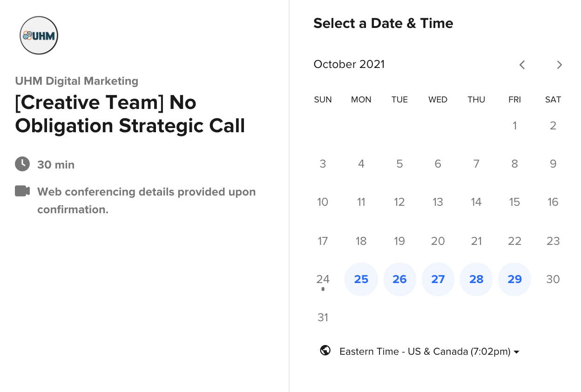The width and height of the screenshot is (581, 392).
Task: Choose Friday October 29
Action: pyautogui.click(x=514, y=279)
